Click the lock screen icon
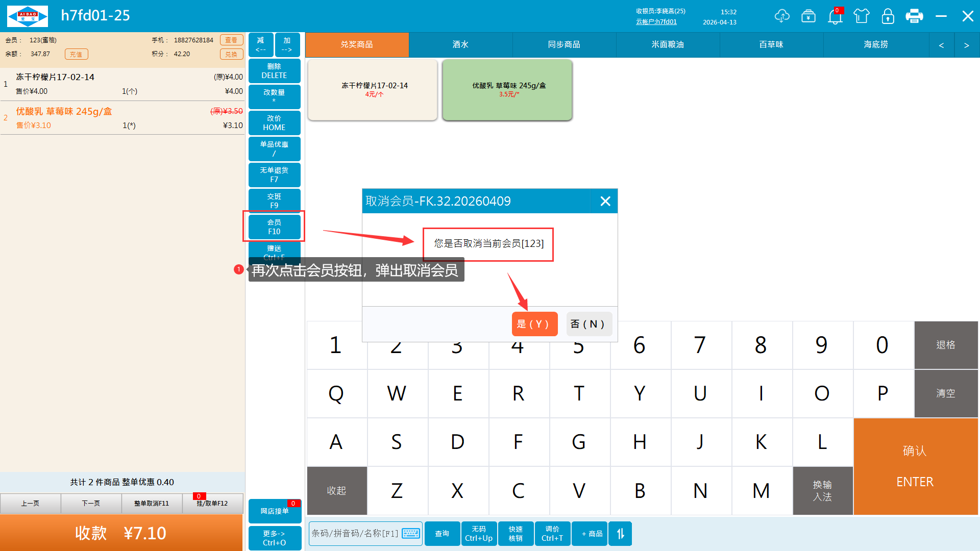The height and width of the screenshot is (551, 980). pyautogui.click(x=888, y=16)
